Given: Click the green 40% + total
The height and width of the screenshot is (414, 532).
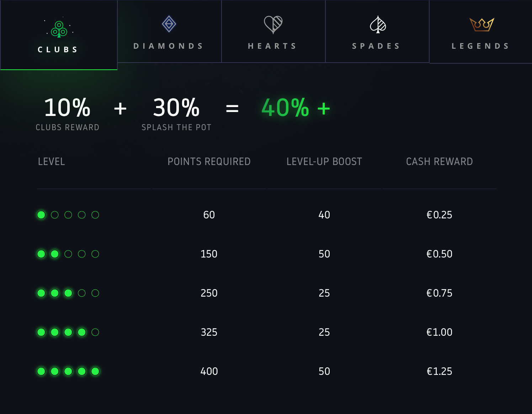Looking at the screenshot, I should (296, 108).
